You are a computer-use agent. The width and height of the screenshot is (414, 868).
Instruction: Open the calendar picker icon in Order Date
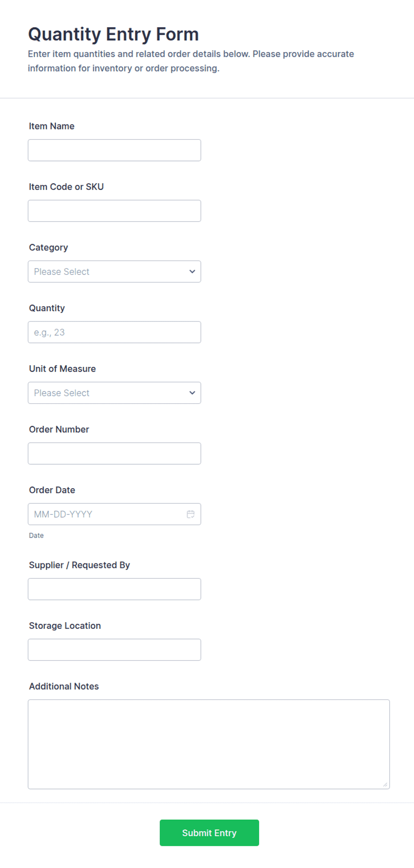(191, 514)
